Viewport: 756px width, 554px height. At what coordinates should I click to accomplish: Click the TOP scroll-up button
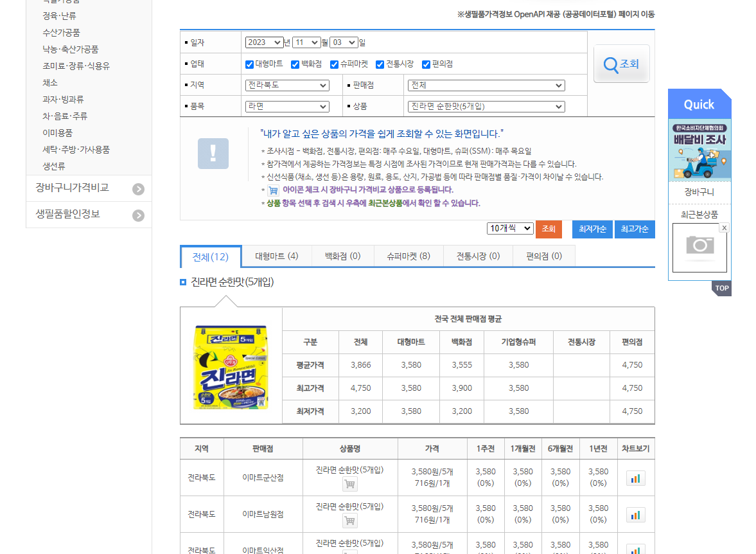coord(722,288)
